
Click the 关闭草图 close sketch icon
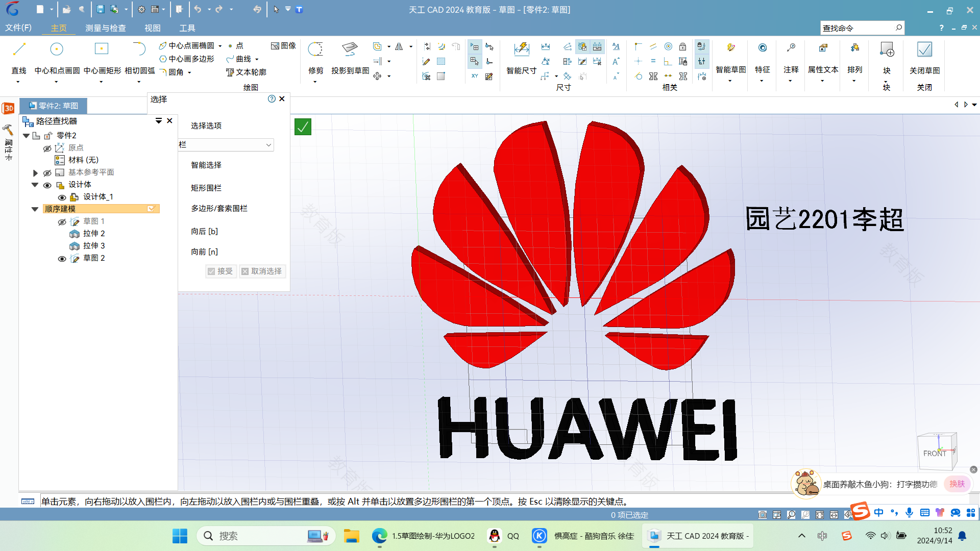coord(924,49)
